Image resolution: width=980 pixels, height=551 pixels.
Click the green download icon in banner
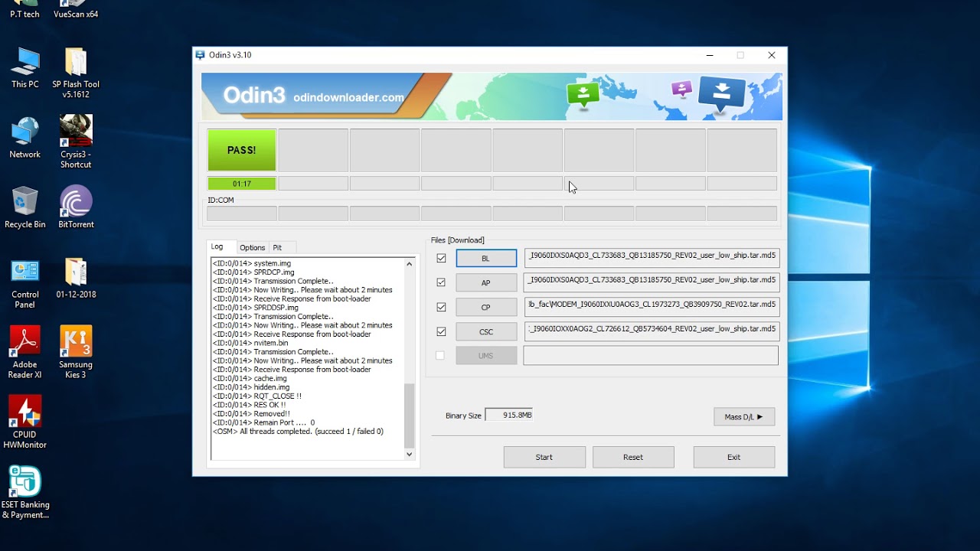click(x=583, y=95)
